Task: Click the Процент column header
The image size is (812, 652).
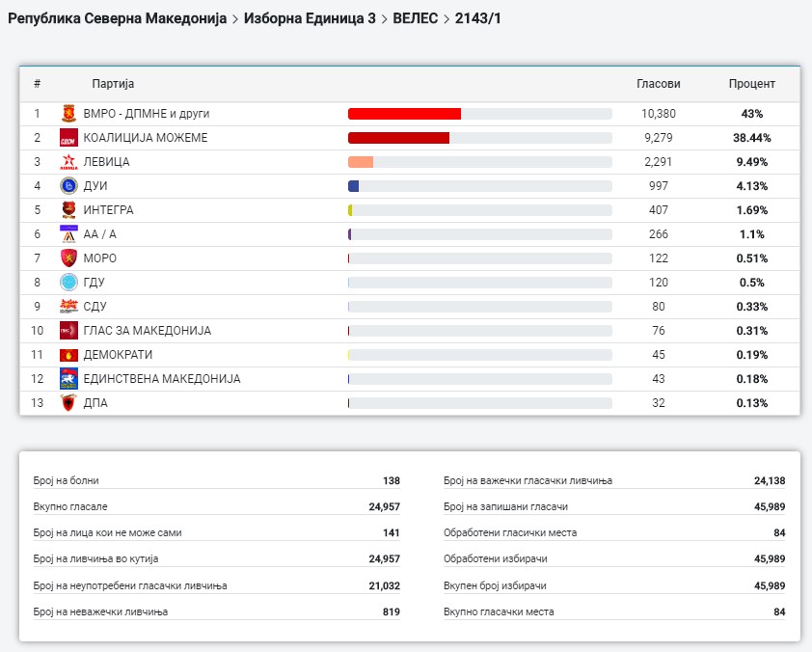Action: click(751, 84)
